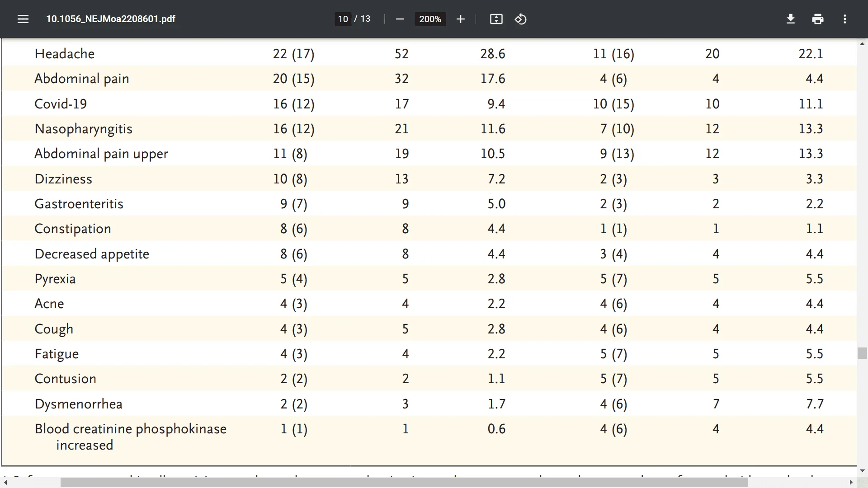Image resolution: width=868 pixels, height=488 pixels.
Task: Click the vertical scrollbar thumb
Action: click(862, 353)
